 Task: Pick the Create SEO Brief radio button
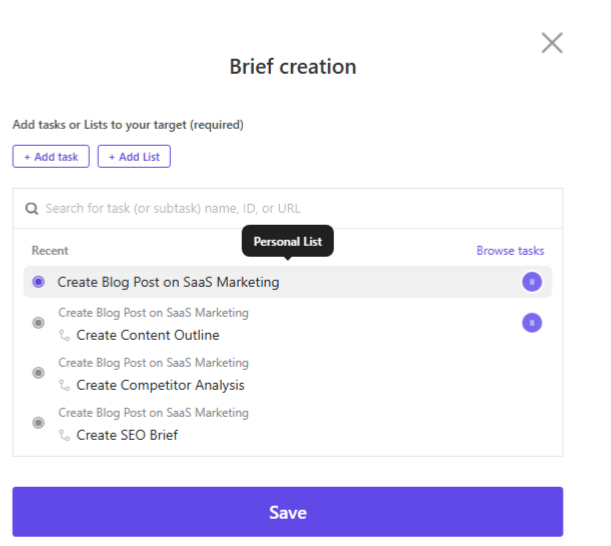[x=38, y=423]
